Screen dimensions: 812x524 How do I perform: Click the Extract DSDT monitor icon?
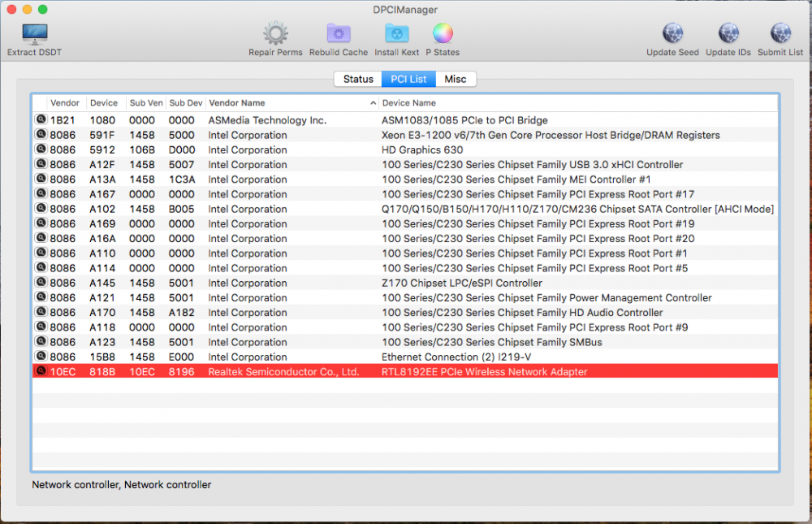coord(35,34)
